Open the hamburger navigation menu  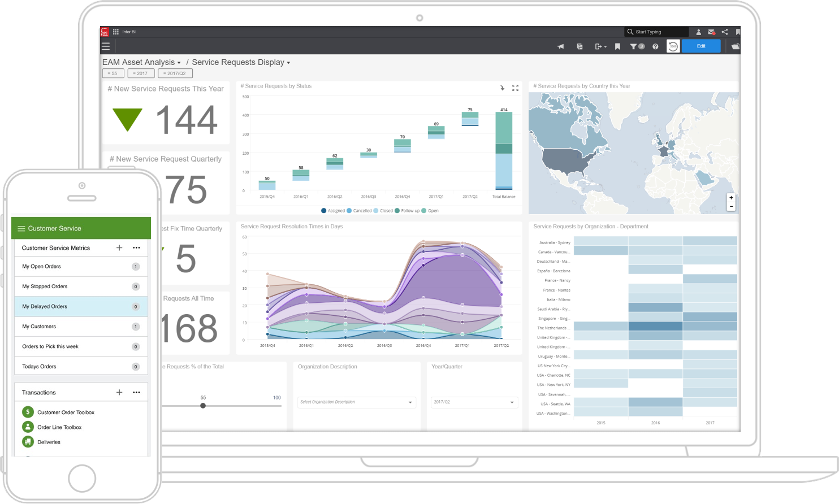click(106, 46)
